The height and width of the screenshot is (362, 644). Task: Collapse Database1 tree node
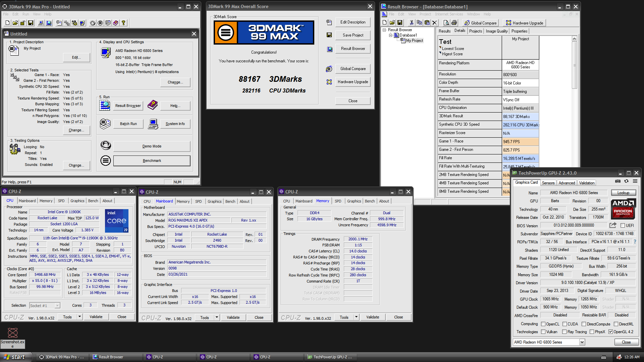[x=390, y=35]
